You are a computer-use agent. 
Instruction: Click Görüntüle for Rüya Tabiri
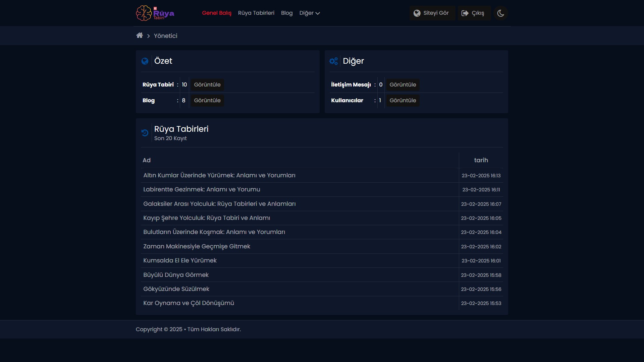point(207,85)
